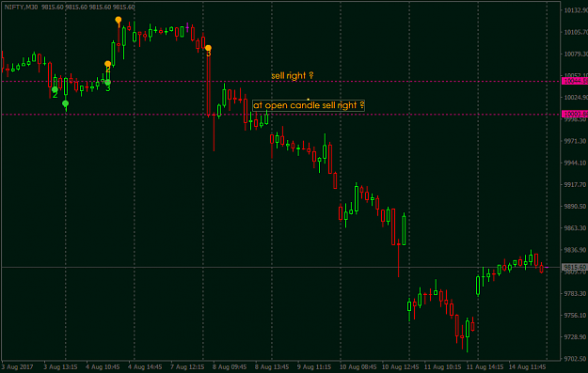
Task: Click the 9783.30 price axis label
Action: pos(576,293)
